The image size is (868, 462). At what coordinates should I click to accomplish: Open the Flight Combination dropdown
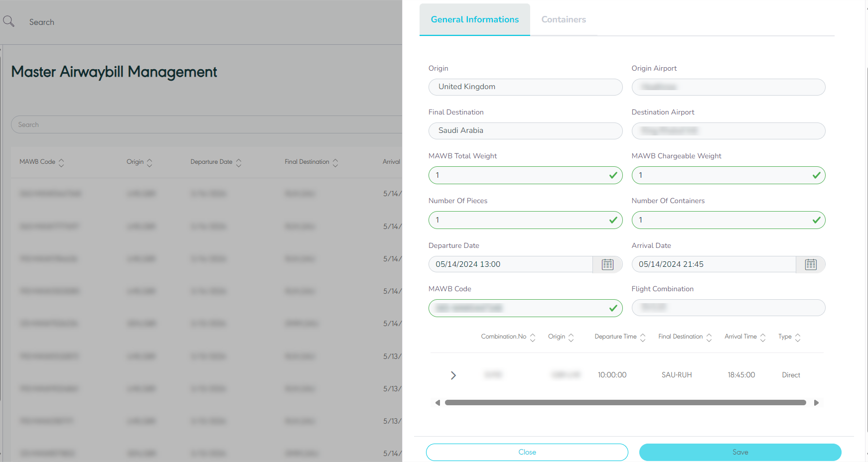(728, 308)
